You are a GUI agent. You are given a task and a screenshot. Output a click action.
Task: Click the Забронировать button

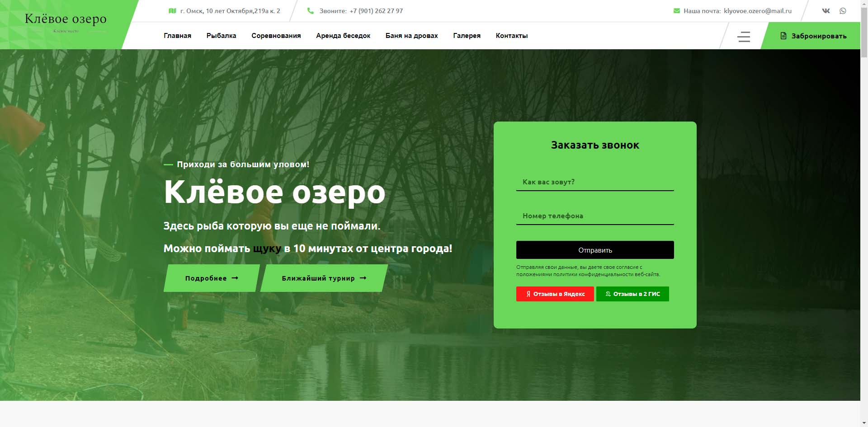814,35
